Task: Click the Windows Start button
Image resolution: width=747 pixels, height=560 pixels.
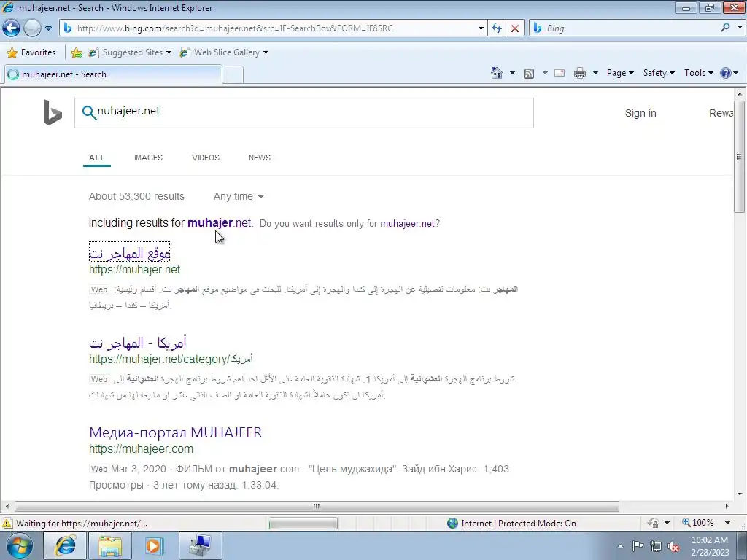Action: 19,545
